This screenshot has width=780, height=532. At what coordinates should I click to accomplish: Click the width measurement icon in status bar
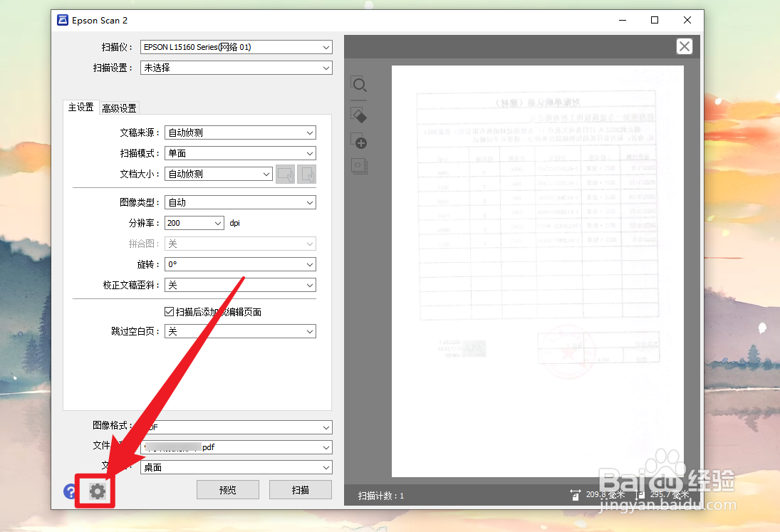[x=576, y=494]
